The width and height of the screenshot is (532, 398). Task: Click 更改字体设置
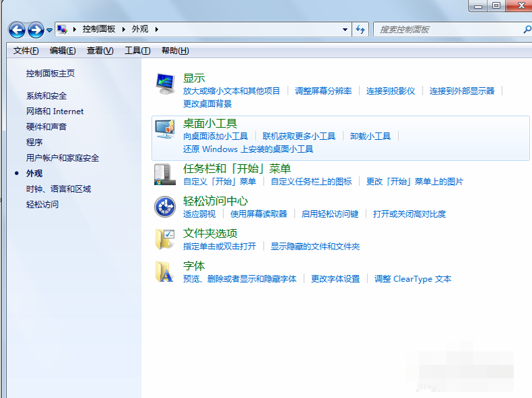[335, 279]
